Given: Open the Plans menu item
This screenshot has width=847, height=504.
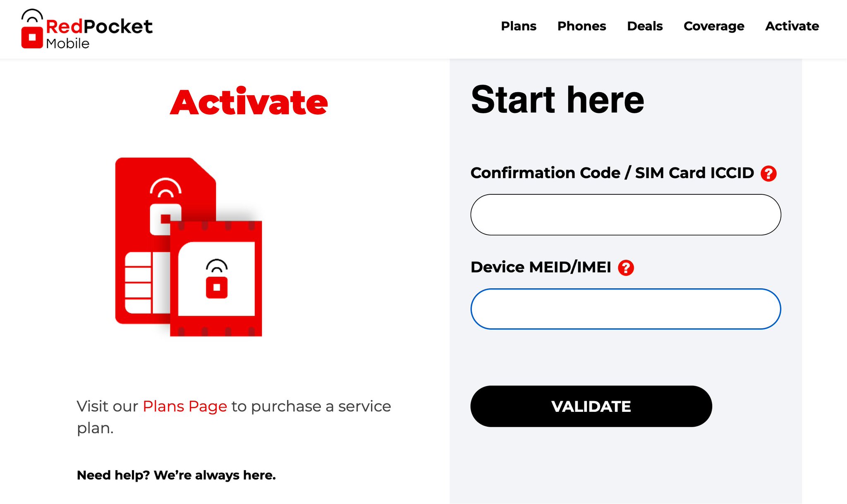Looking at the screenshot, I should [519, 26].
